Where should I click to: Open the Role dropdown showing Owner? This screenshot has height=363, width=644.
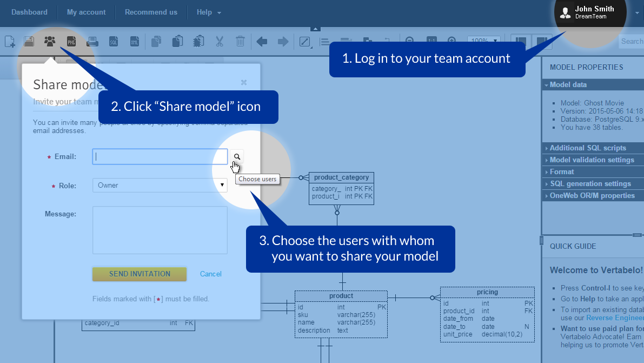(x=160, y=186)
